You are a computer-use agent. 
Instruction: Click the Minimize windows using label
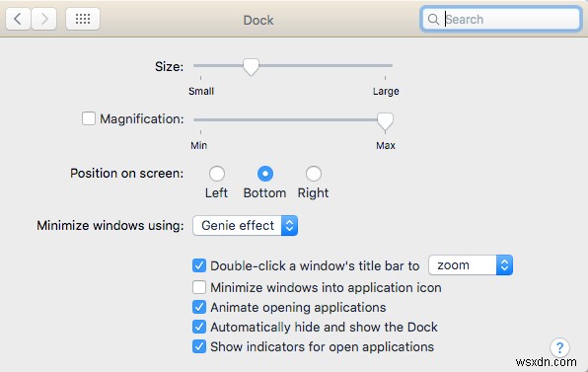pyautogui.click(x=110, y=225)
